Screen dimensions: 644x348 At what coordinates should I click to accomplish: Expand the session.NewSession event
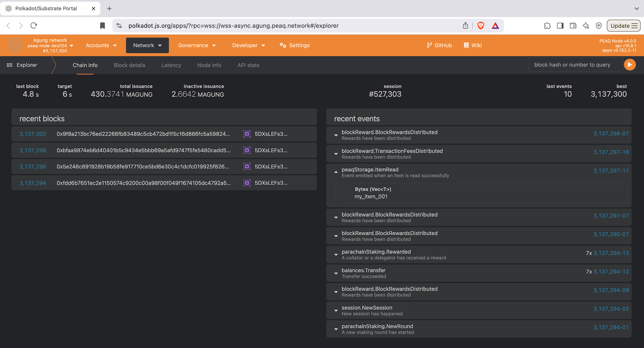point(336,311)
